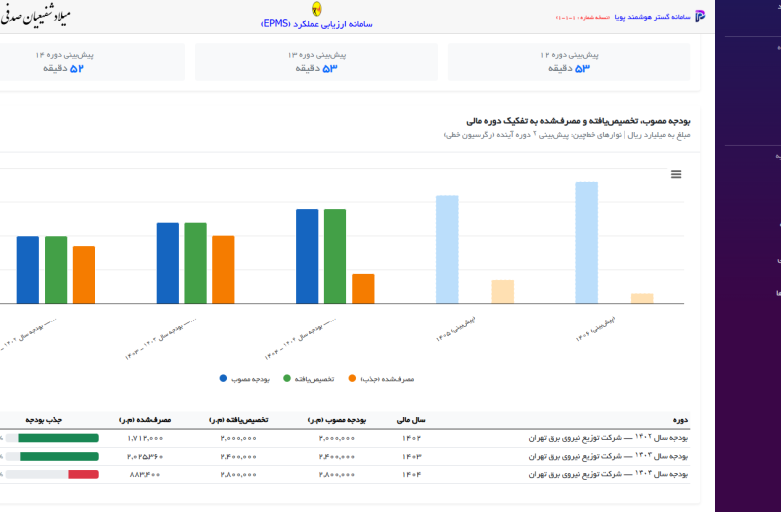781x512 pixels.
Task: Click the ۱۴۰۴ blue approved budget bar
Action: [307, 256]
